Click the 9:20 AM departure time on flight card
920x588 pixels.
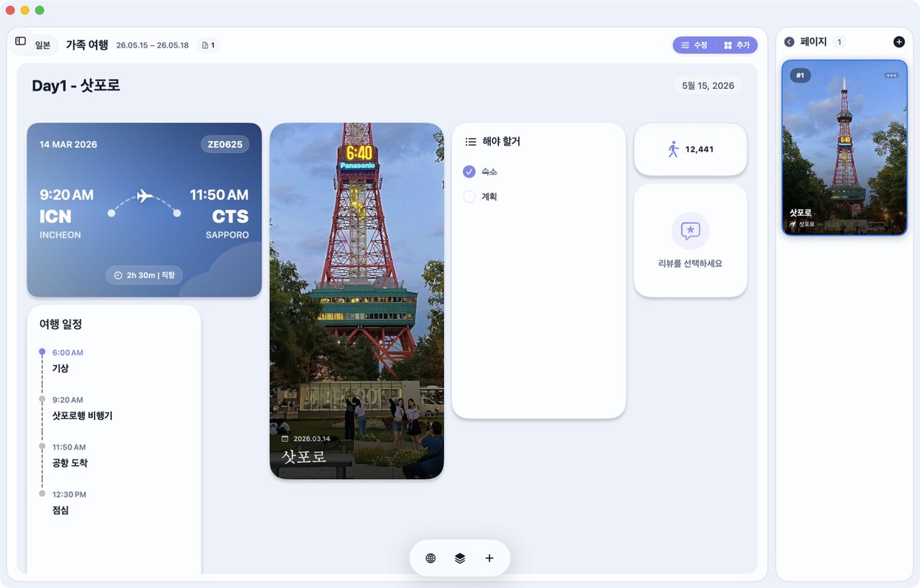coord(67,195)
